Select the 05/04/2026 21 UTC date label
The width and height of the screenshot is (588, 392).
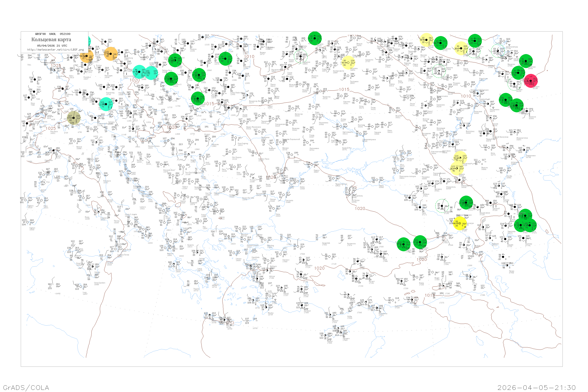click(x=52, y=46)
